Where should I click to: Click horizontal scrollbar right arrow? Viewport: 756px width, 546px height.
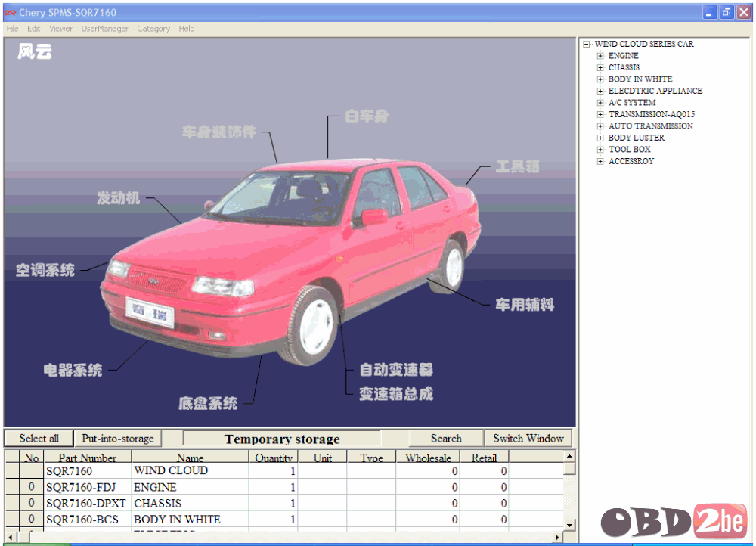coord(557,537)
